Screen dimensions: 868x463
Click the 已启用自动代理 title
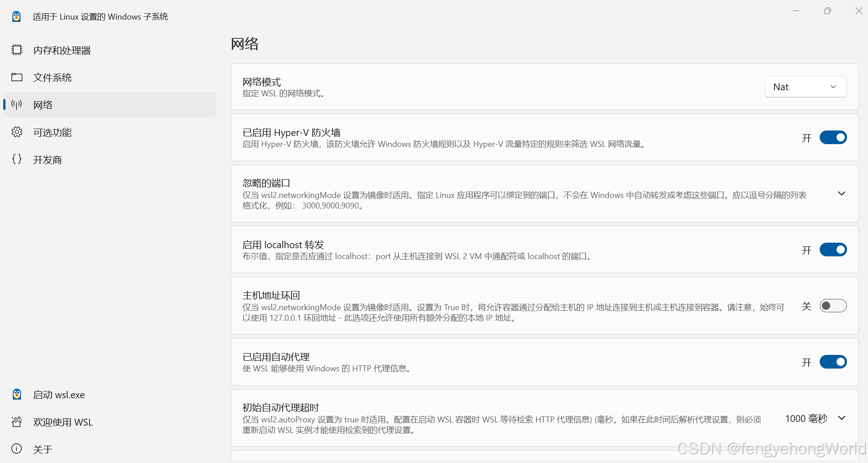tap(276, 357)
